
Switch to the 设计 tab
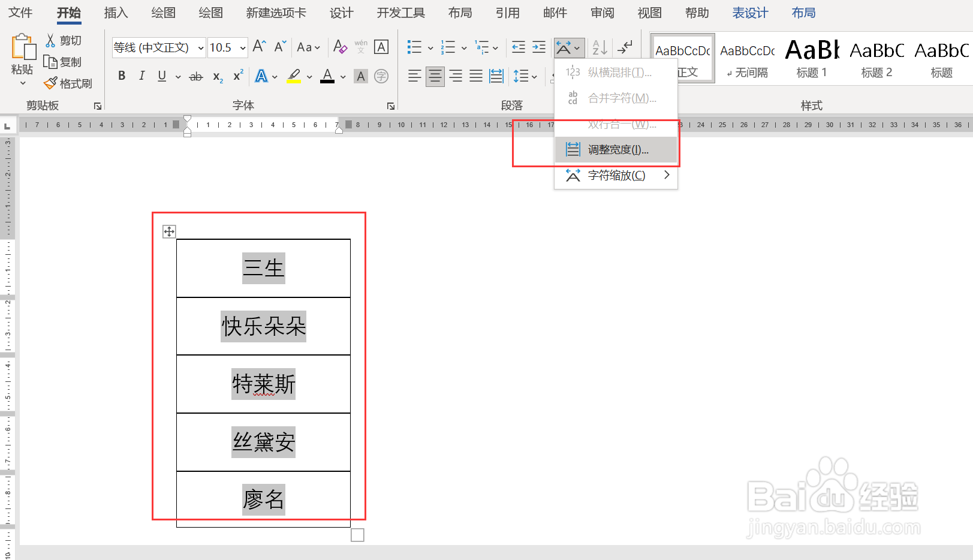342,13
